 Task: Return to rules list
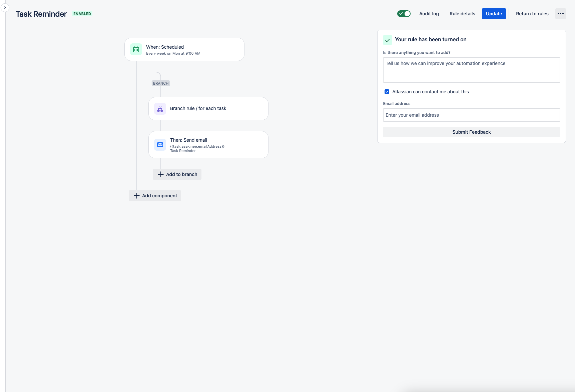click(x=532, y=14)
